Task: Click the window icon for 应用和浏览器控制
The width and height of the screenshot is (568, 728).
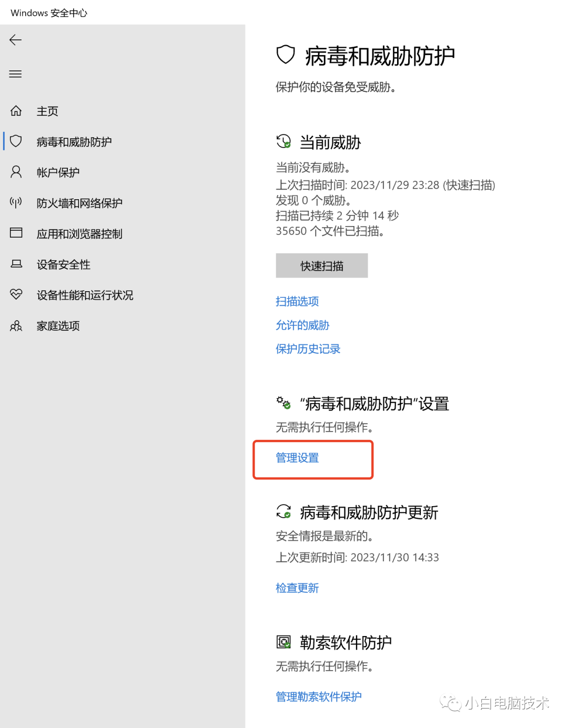Action: point(16,233)
